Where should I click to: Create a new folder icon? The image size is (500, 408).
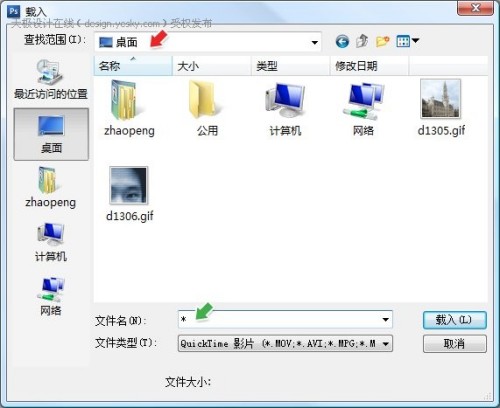click(x=382, y=41)
